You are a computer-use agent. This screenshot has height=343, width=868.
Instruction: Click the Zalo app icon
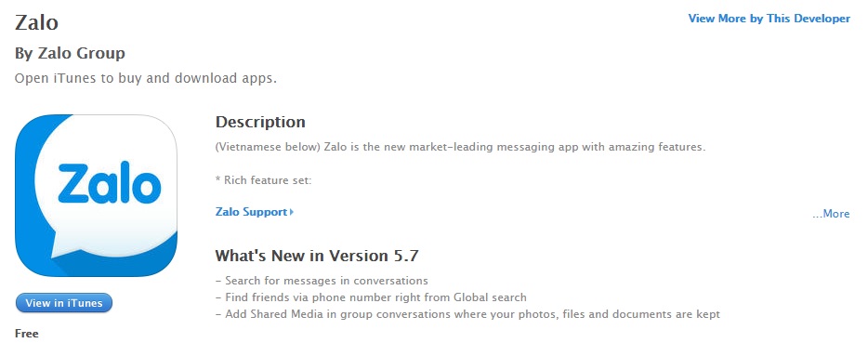tap(96, 195)
